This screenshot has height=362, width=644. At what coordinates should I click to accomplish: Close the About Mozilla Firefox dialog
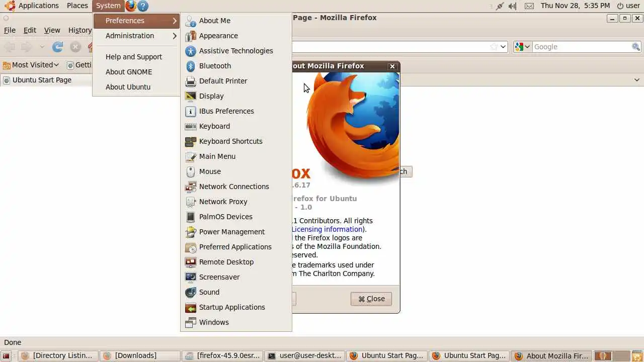[x=371, y=299]
